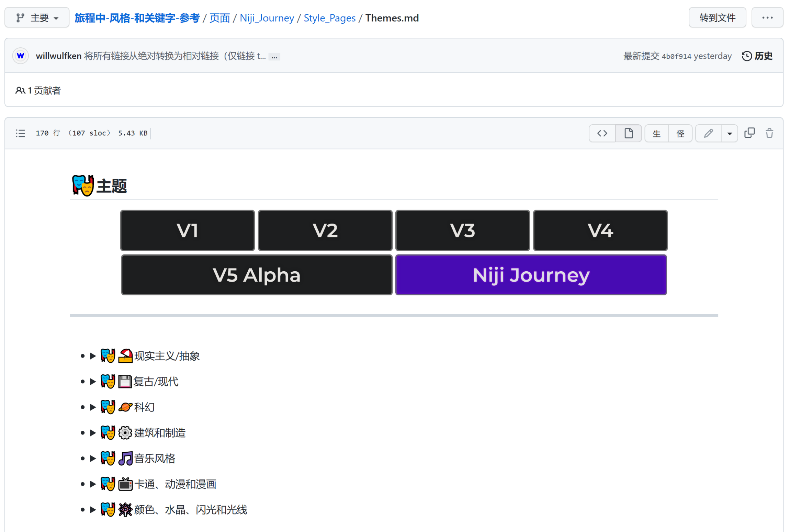Click the Themes.md filename in breadcrumb
This screenshot has height=532, width=790.
[392, 18]
